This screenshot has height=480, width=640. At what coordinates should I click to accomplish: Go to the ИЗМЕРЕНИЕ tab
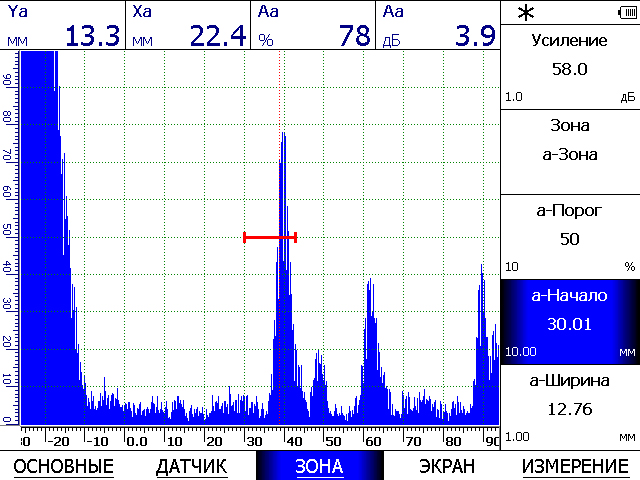576,466
